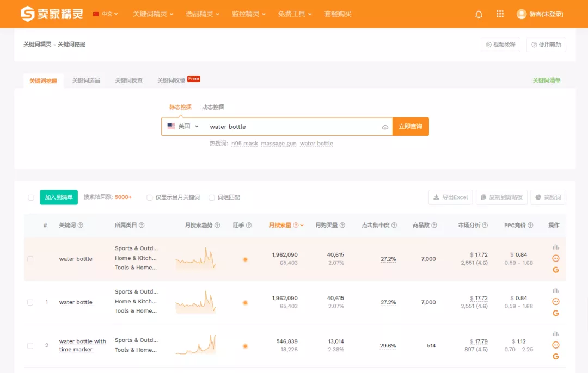This screenshot has height=373, width=588.
Task: Click the upload cloud icon in search box
Action: click(x=385, y=127)
